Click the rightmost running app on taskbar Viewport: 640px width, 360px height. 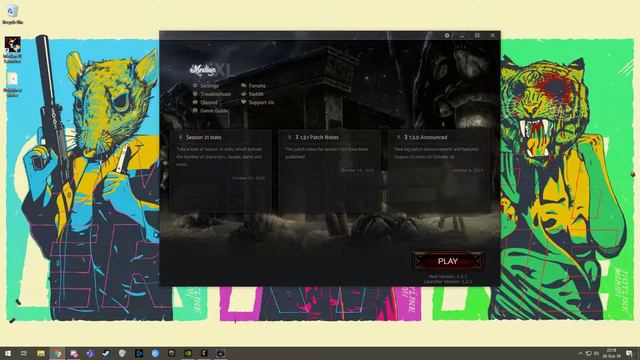220,353
